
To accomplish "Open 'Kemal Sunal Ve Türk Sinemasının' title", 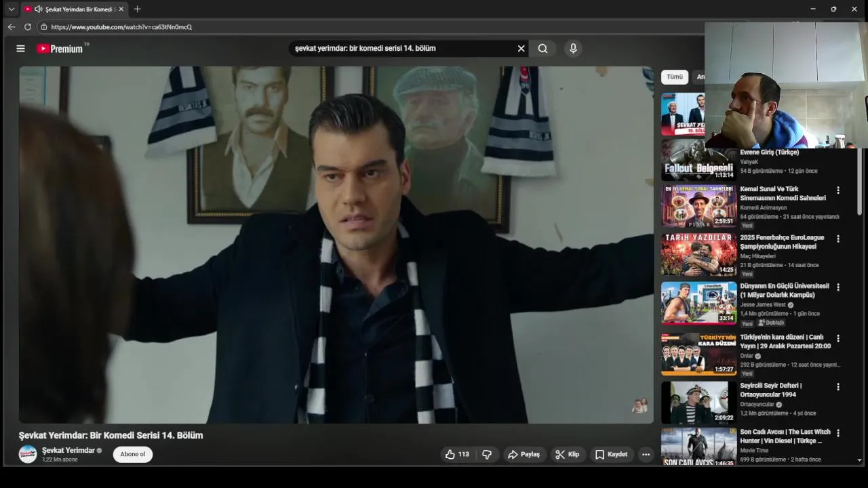I will [x=783, y=193].
